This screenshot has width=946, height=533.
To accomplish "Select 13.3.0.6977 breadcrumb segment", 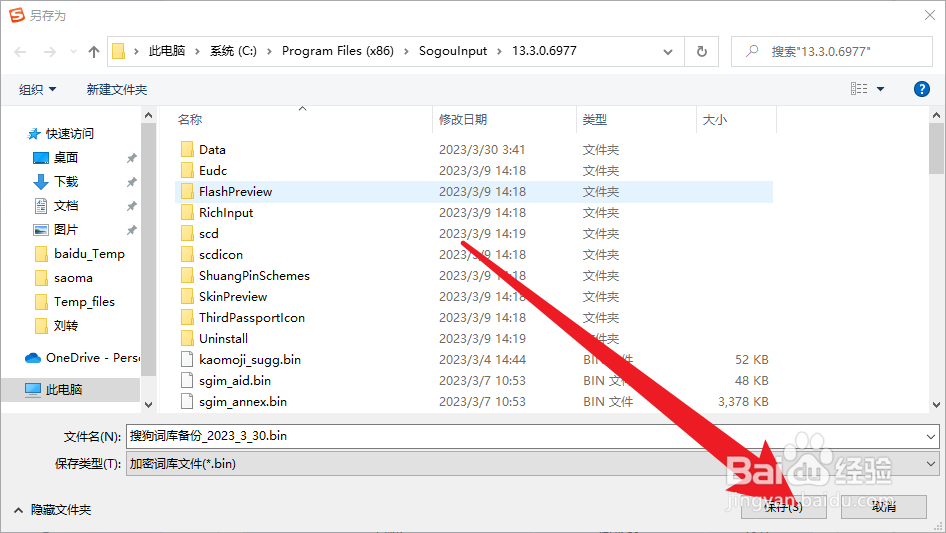I will [x=544, y=51].
